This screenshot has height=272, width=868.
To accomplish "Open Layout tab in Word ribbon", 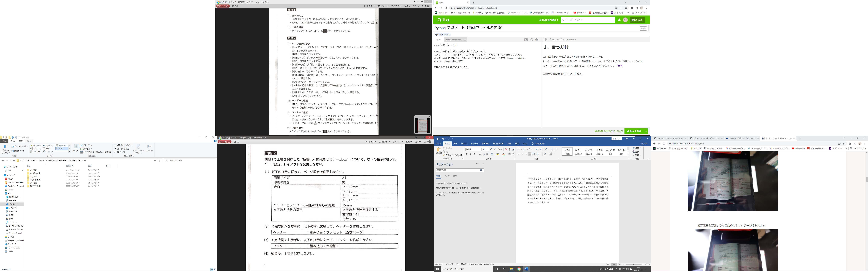I will tap(474, 144).
